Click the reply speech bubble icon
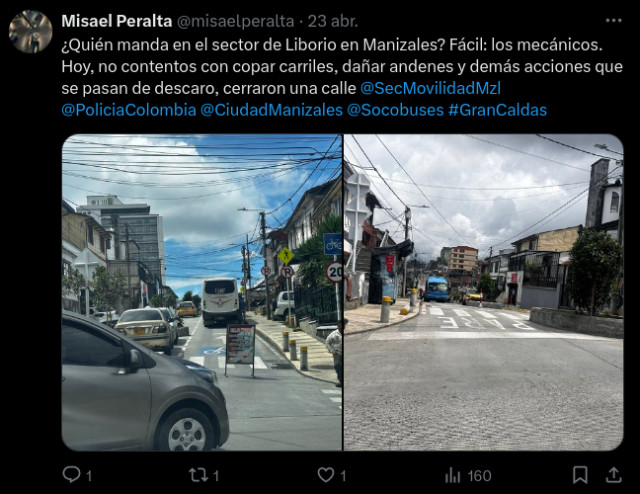 click(71, 475)
